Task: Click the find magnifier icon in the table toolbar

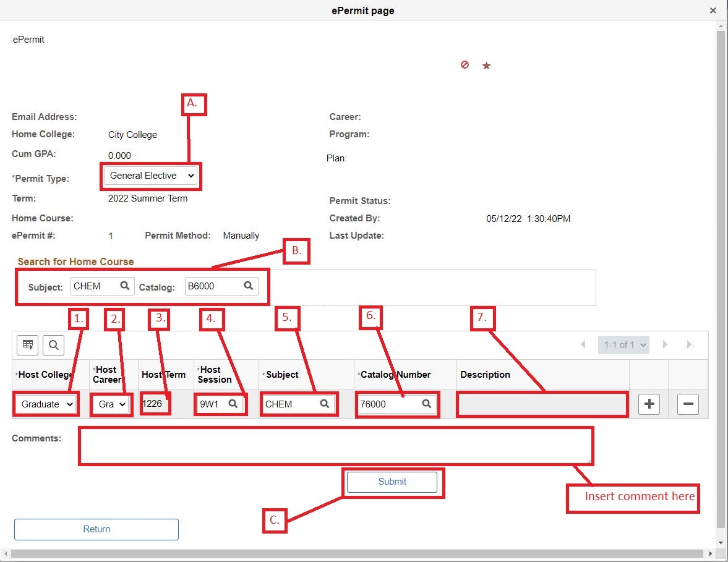Action: coord(53,345)
